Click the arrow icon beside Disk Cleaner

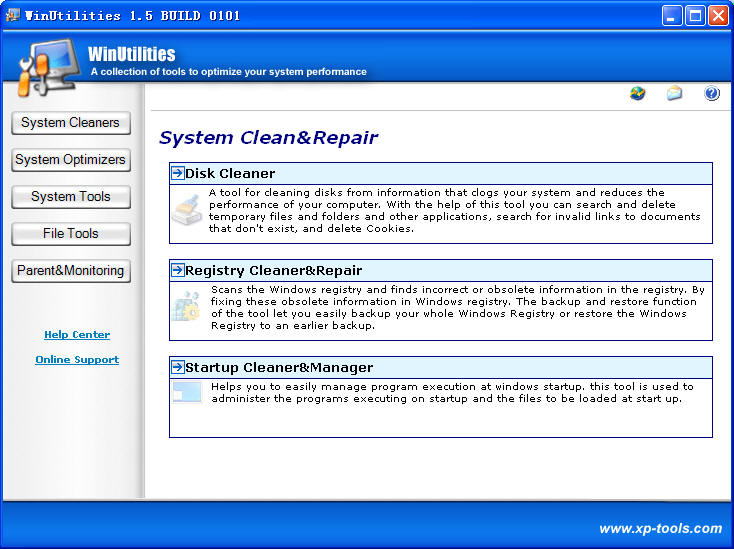(x=177, y=173)
